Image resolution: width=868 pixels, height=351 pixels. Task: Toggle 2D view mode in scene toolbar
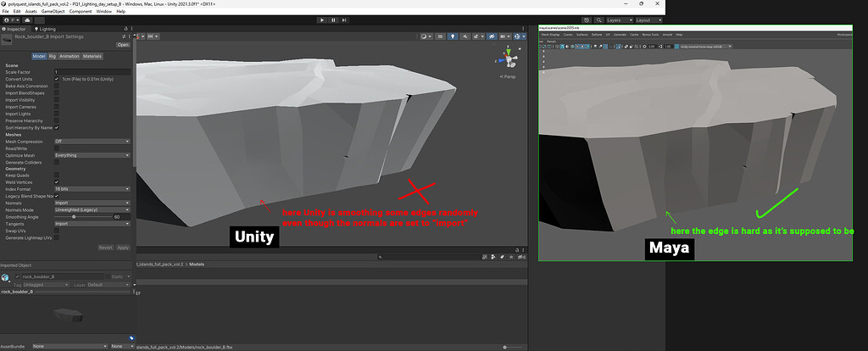pos(441,37)
